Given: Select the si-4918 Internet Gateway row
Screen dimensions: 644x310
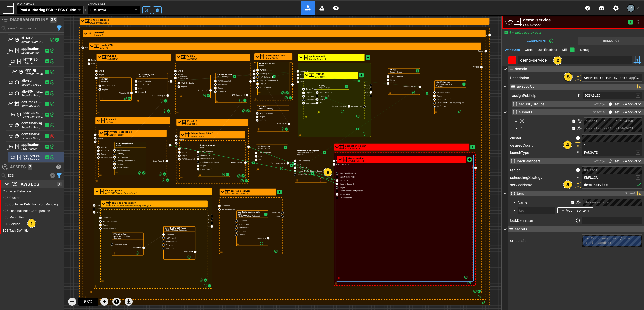Looking at the screenshot, I should click(35, 40).
